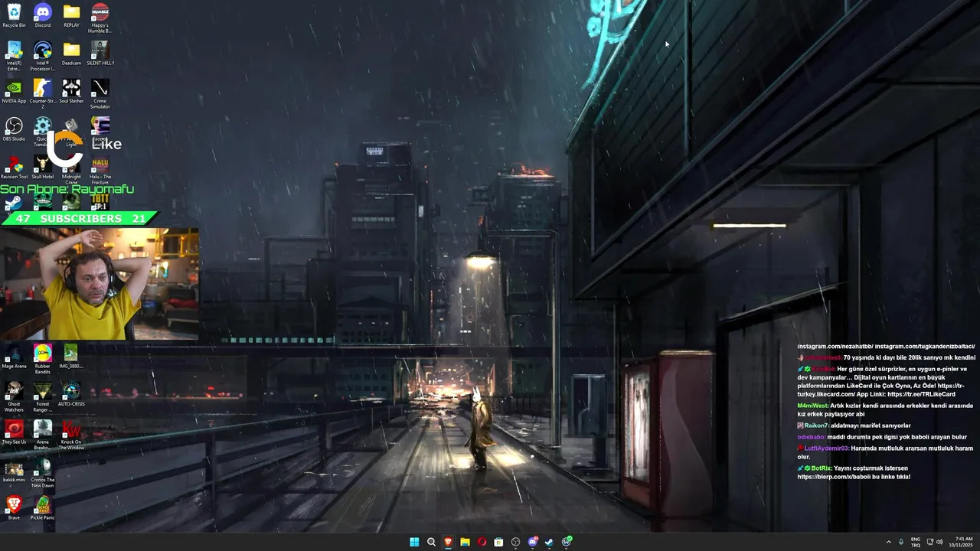The width and height of the screenshot is (980, 551).
Task: Open the volume tray icon
Action: pyautogui.click(x=939, y=542)
